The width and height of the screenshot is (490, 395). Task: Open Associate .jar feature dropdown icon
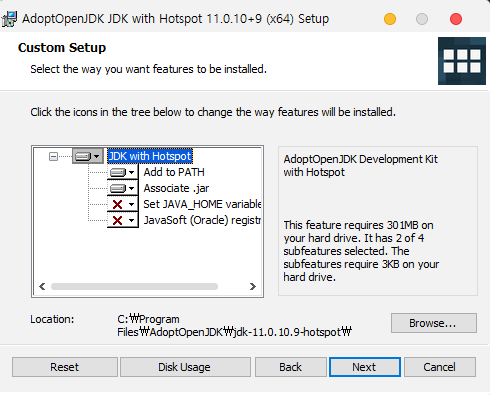coord(122,188)
